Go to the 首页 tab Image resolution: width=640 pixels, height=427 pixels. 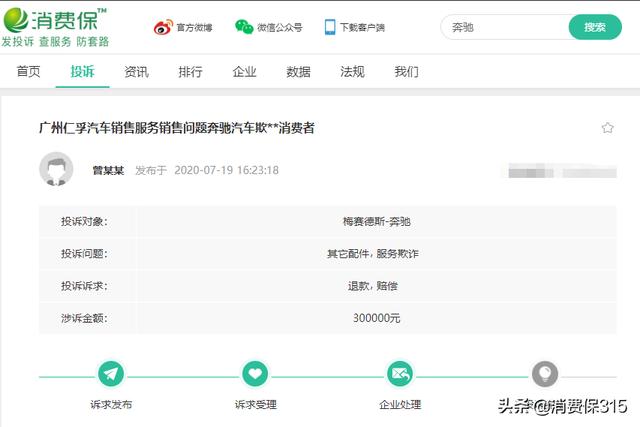(28, 71)
